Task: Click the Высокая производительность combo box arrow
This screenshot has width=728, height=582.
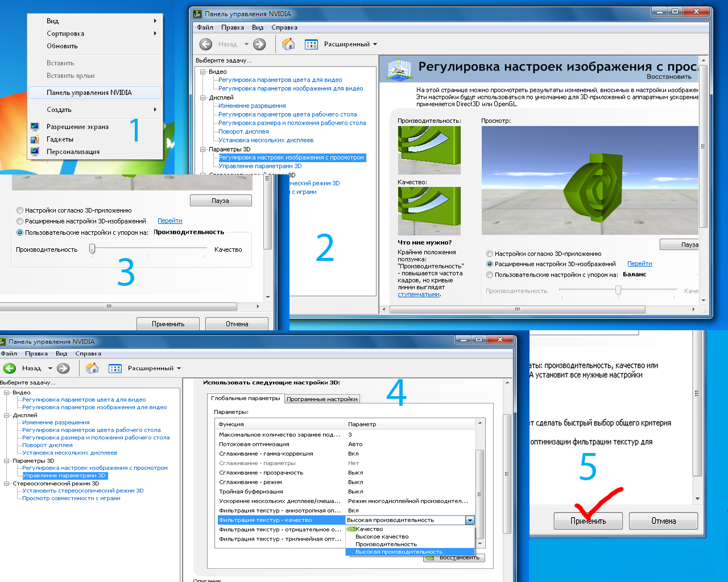Action: pos(470,520)
